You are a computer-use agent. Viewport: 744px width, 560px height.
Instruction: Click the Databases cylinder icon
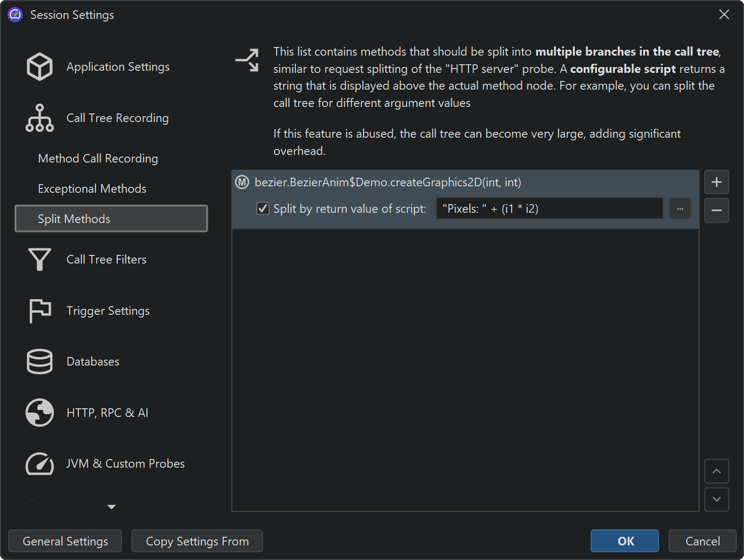coord(39,361)
